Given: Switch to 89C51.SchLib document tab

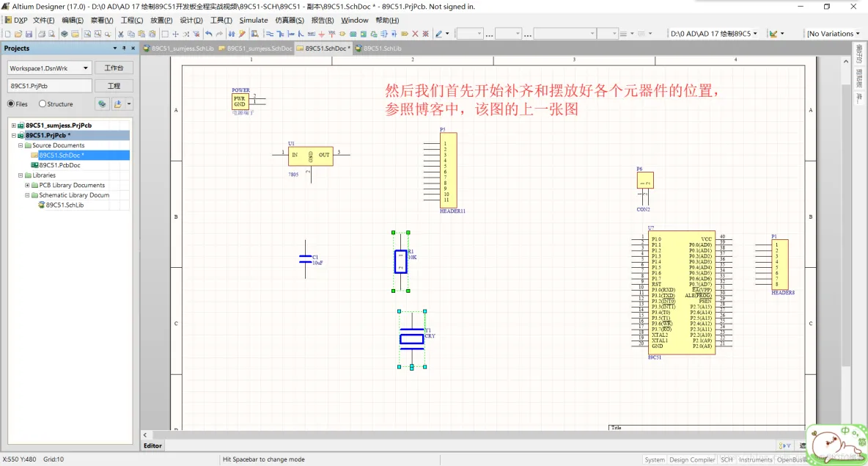Looking at the screenshot, I should tap(378, 48).
